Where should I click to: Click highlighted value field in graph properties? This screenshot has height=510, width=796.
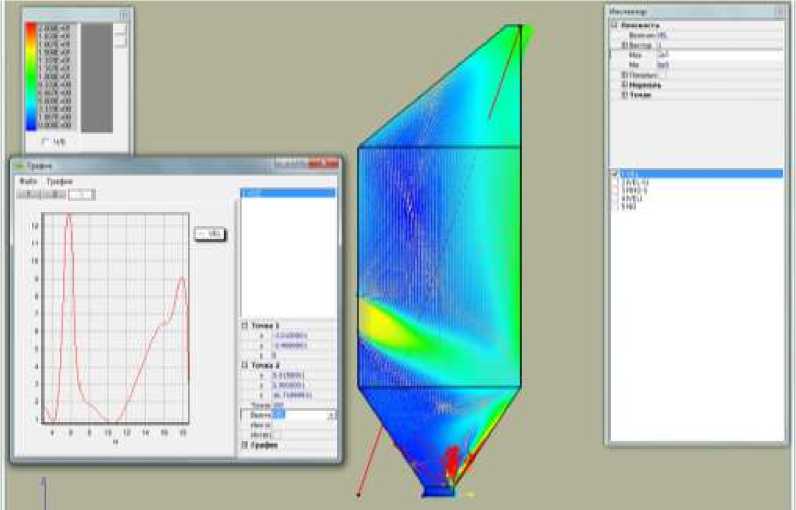[304, 415]
